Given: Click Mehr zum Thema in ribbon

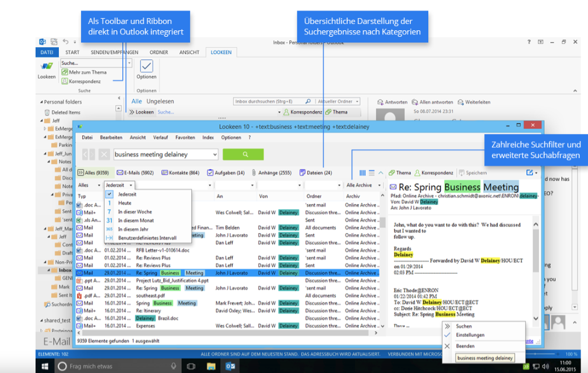Looking at the screenshot, I should point(83,72).
